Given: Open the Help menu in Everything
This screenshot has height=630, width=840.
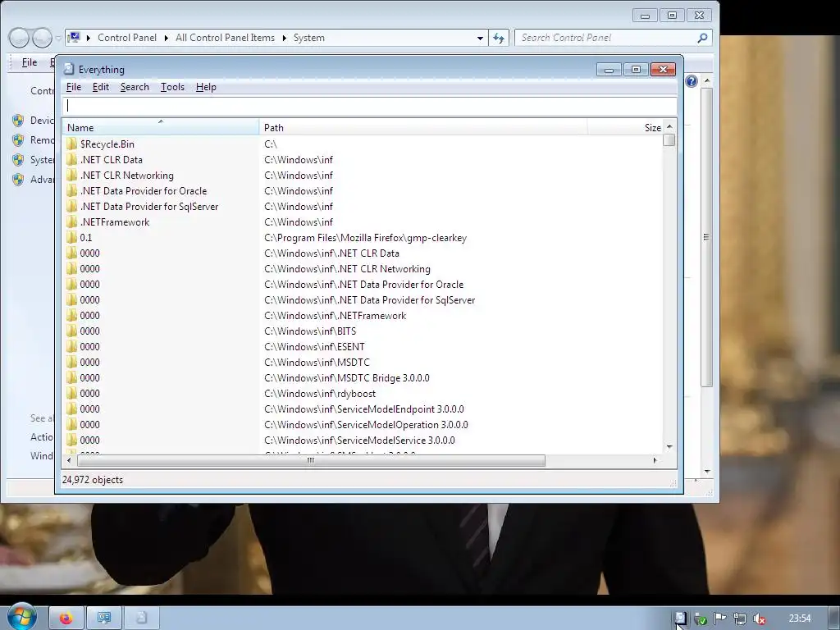Looking at the screenshot, I should click(x=206, y=87).
